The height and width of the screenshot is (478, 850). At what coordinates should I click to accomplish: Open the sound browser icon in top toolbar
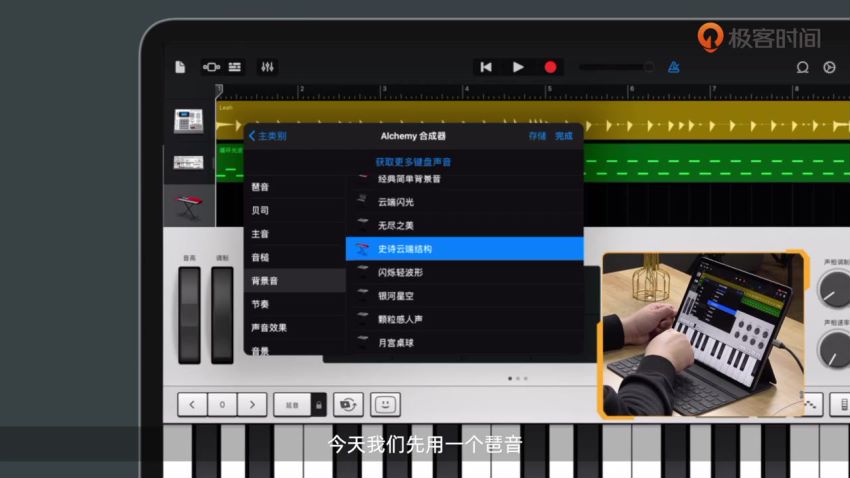211,67
